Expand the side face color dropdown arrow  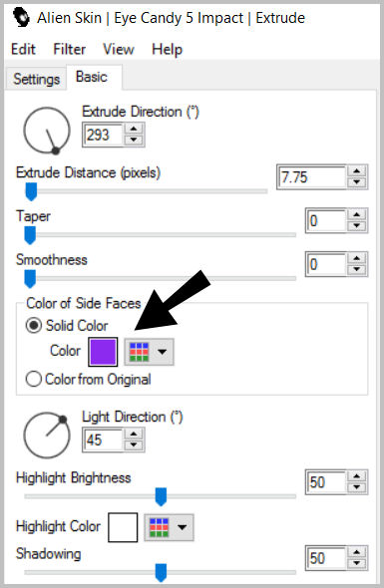[x=163, y=352]
